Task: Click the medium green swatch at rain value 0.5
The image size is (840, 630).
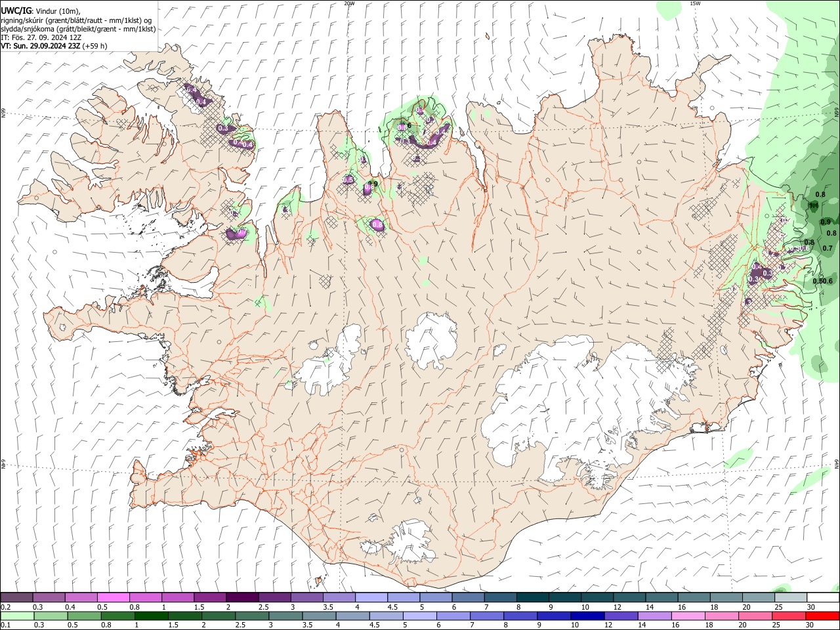Action: (84, 616)
